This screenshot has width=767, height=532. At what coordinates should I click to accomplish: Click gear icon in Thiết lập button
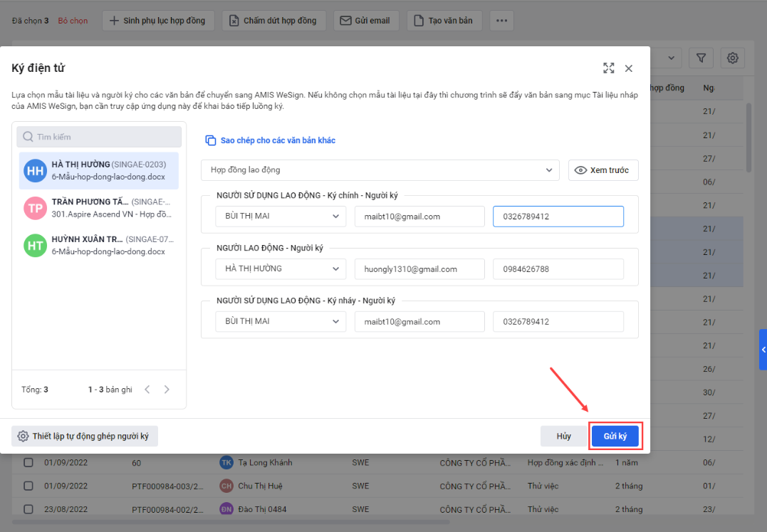[23, 436]
